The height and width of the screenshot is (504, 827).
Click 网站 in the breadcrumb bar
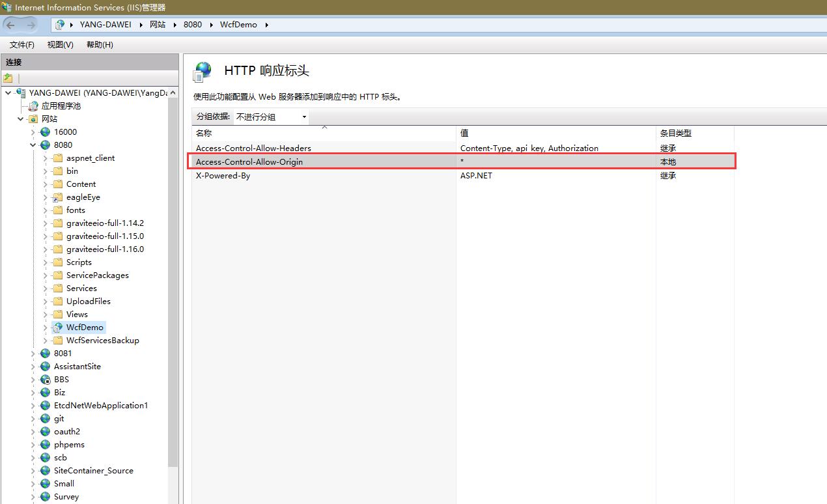158,24
